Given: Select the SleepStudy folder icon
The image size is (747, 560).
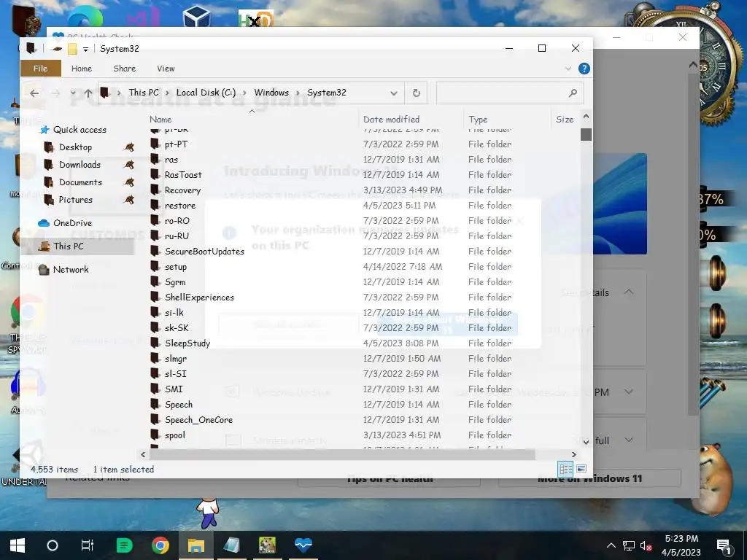Looking at the screenshot, I should point(155,343).
